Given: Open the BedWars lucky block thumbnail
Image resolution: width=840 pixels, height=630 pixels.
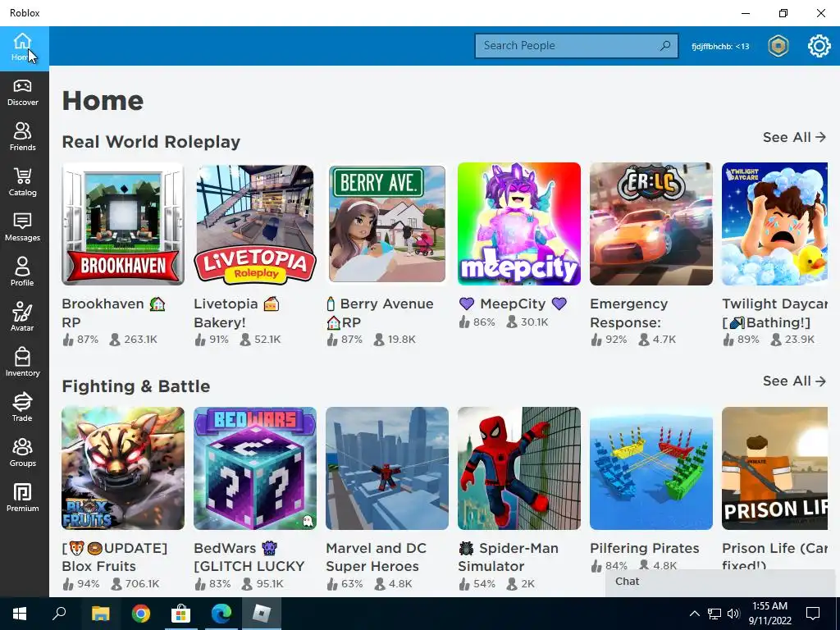Looking at the screenshot, I should coord(255,468).
